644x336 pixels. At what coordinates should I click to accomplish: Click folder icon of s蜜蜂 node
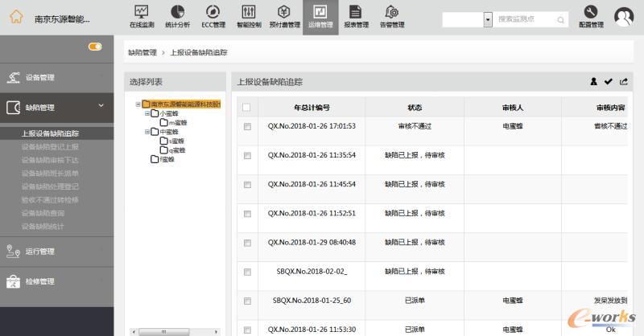point(164,141)
